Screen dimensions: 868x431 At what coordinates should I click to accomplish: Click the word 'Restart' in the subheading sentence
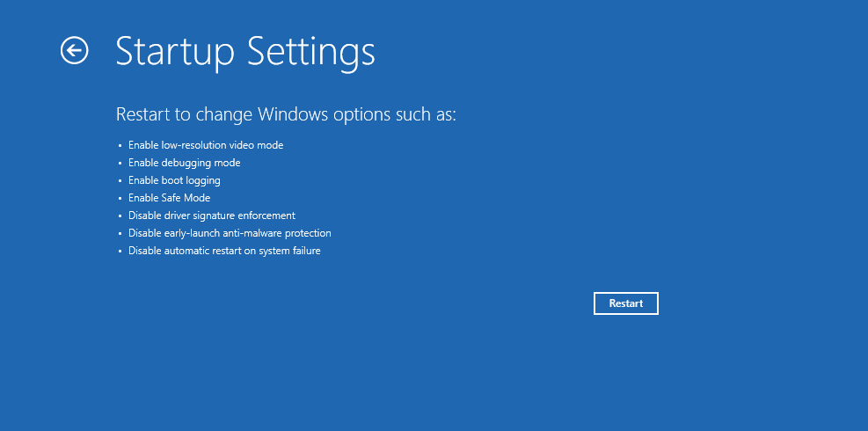pyautogui.click(x=142, y=115)
